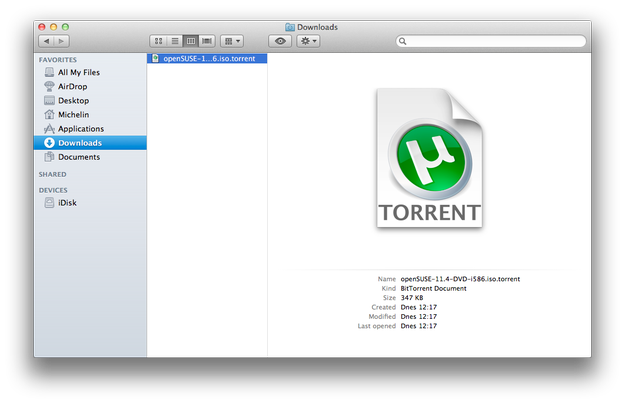Image resolution: width=625 pixels, height=404 pixels.
Task: Click the All My Files icon
Action: click(x=49, y=72)
